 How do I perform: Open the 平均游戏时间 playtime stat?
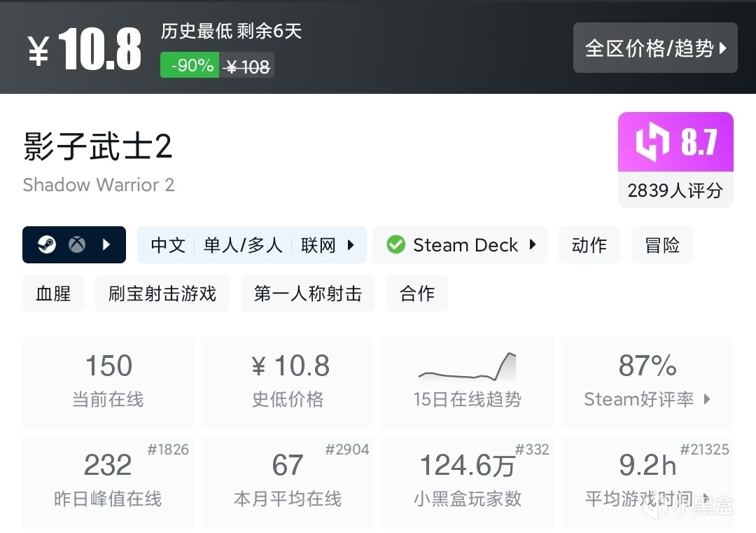[647, 482]
